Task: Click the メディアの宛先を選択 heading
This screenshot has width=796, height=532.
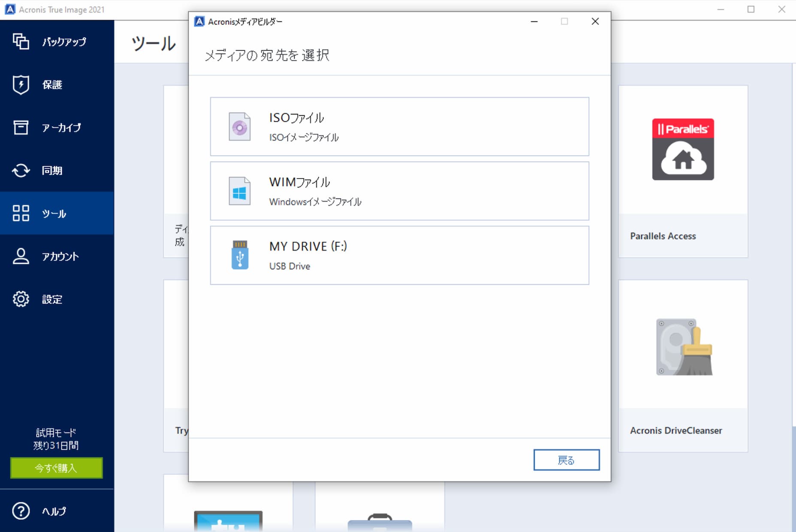Action: click(267, 55)
